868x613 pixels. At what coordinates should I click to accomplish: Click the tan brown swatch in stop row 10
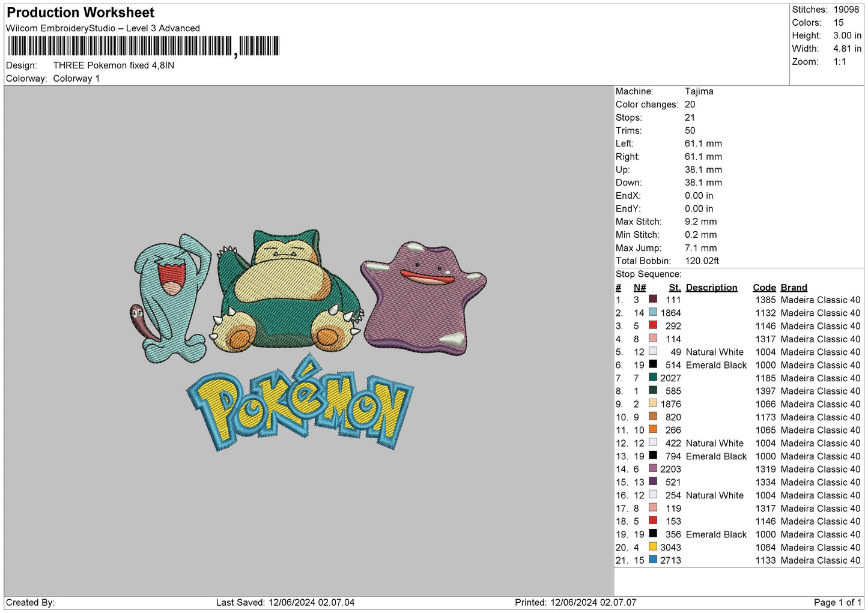[x=653, y=416]
